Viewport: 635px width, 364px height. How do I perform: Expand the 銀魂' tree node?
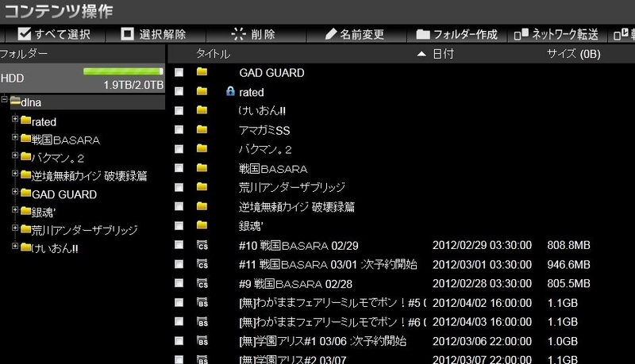click(x=15, y=210)
